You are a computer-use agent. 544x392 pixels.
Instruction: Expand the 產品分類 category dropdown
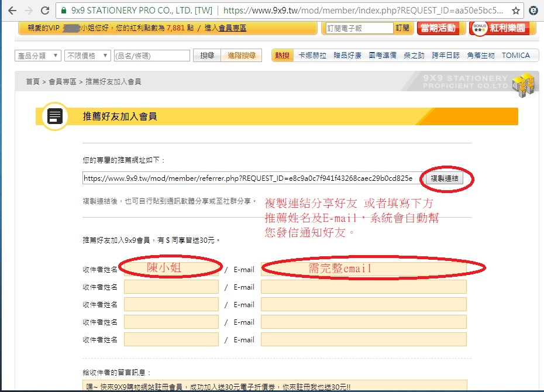(x=38, y=56)
